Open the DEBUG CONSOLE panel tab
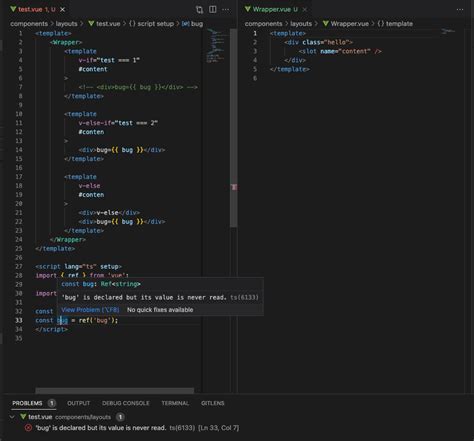474x441 pixels. (x=126, y=403)
